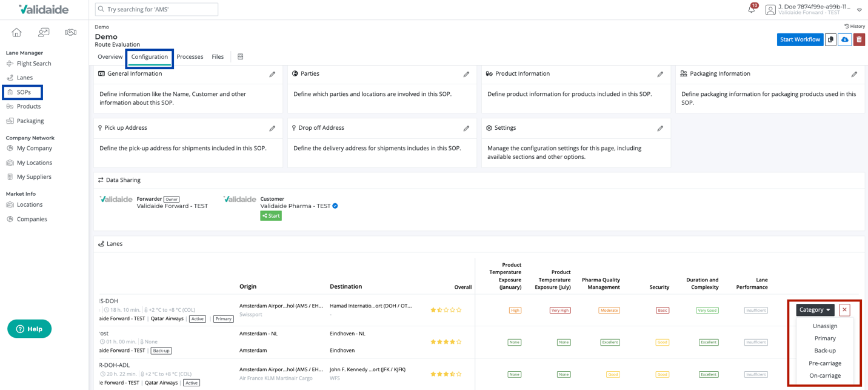The image size is (868, 390).
Task: Edit Settings card with pencil icon
Action: click(x=660, y=129)
